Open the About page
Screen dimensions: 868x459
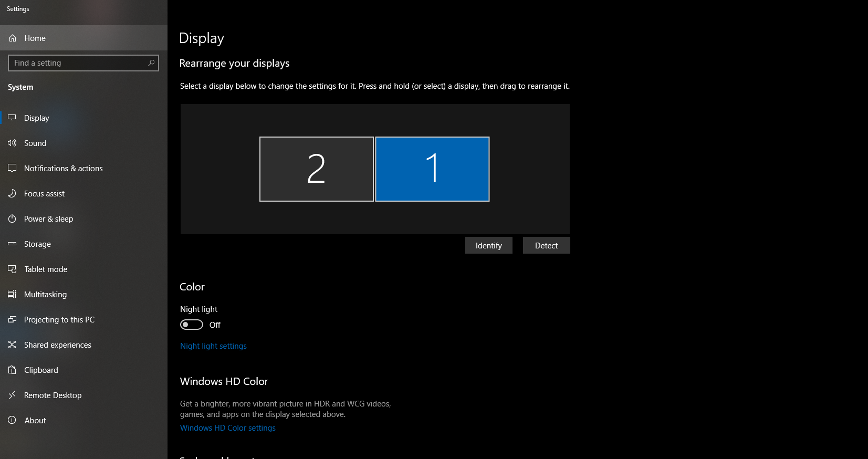click(x=83, y=421)
